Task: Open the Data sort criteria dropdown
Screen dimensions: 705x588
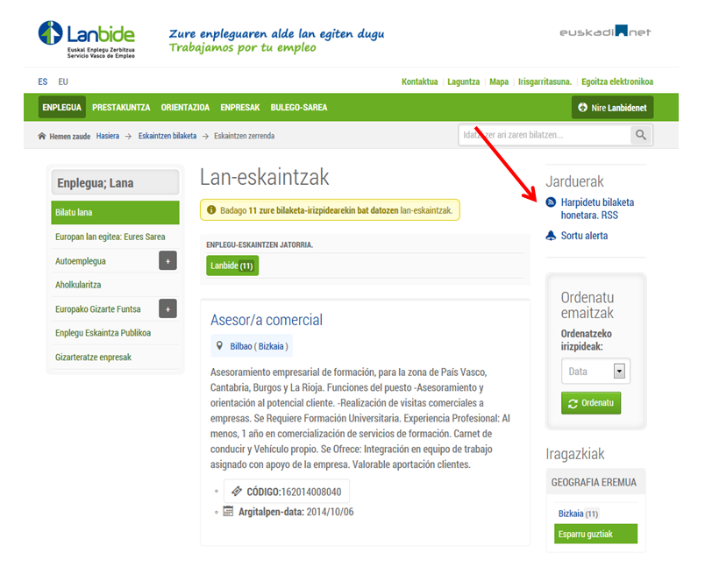Action: click(595, 371)
